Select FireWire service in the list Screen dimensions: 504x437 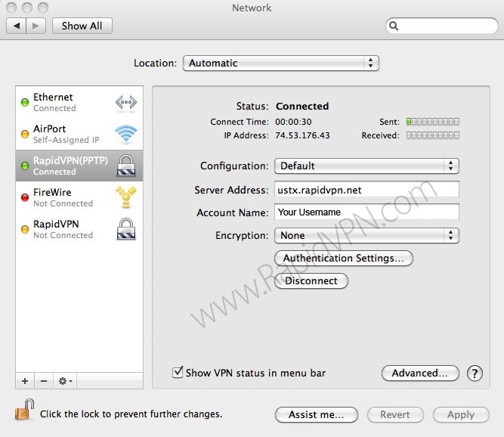coord(79,197)
